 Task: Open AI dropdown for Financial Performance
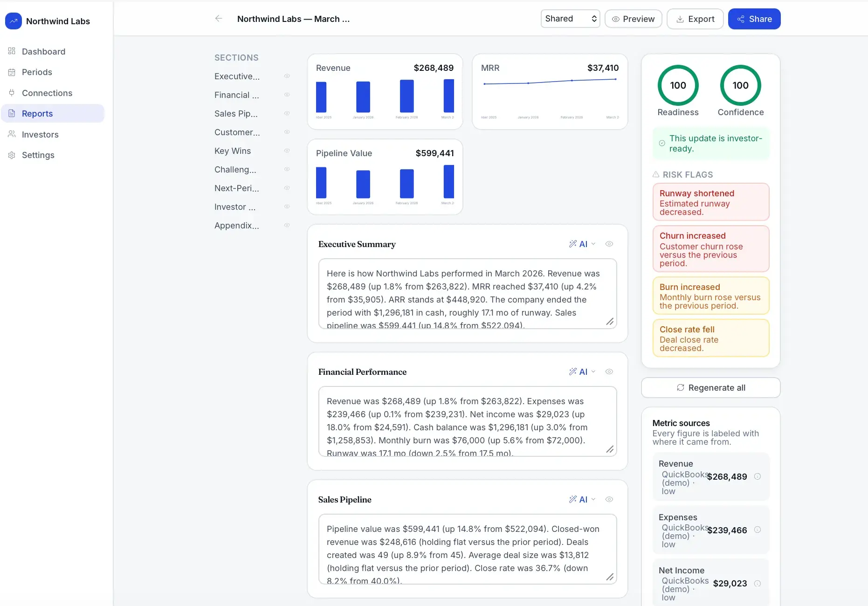tap(582, 372)
